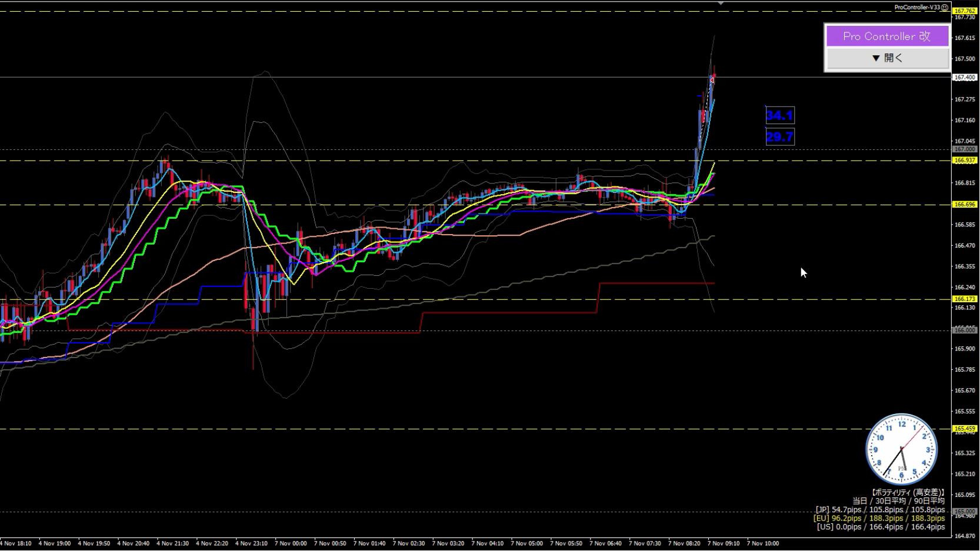Click the [US] 0.0pips volatility line

coord(881,527)
